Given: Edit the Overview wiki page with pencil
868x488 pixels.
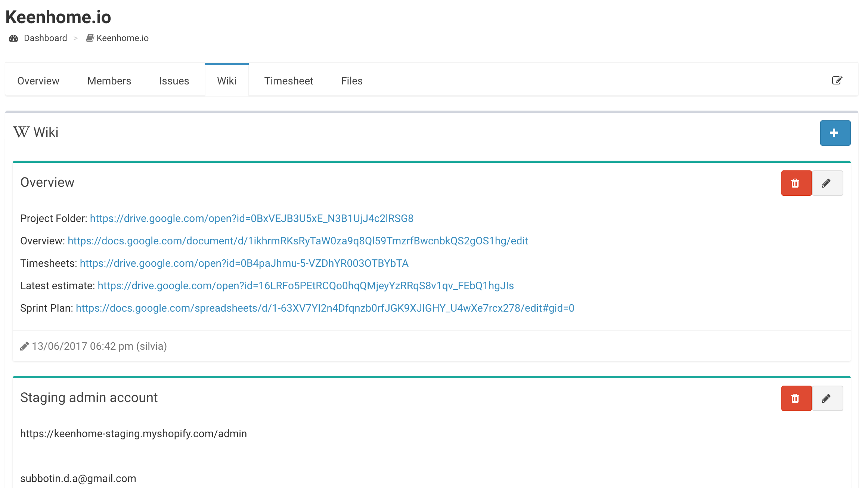Looking at the screenshot, I should pos(827,183).
